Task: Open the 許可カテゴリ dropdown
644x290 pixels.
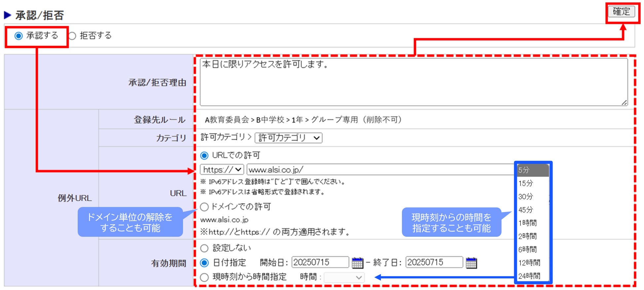Action: click(x=289, y=138)
